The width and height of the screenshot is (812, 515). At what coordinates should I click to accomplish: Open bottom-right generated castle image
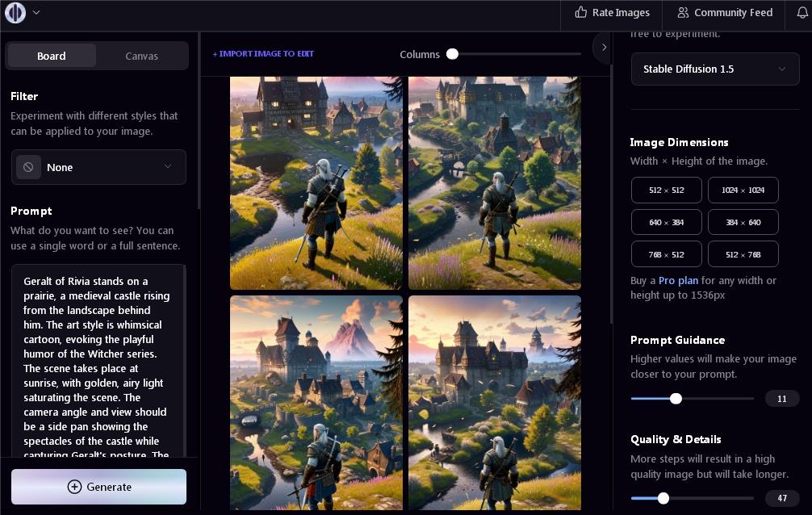(495, 403)
